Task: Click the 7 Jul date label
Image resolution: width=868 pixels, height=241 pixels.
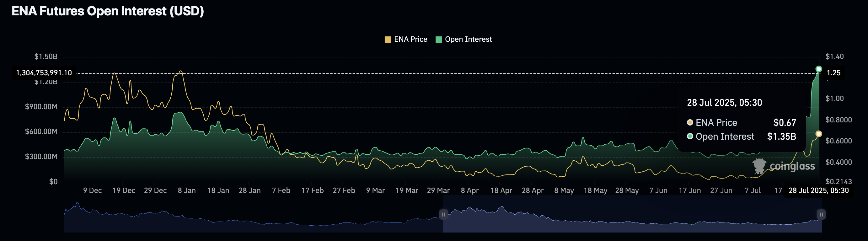Action: (753, 191)
